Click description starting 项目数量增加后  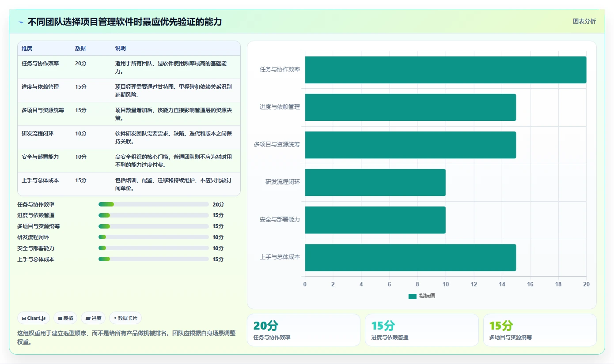pos(174,114)
